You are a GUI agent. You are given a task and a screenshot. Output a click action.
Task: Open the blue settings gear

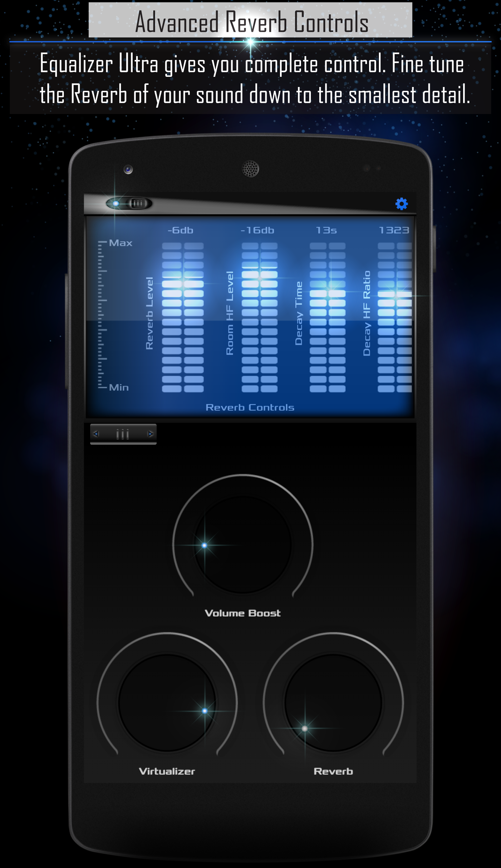[401, 204]
